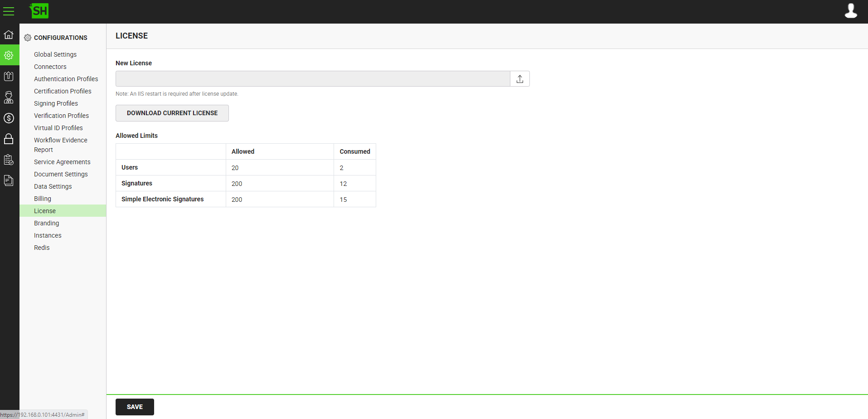
Task: Click the gear icon beside CONFIGURATIONS
Action: (x=28, y=38)
